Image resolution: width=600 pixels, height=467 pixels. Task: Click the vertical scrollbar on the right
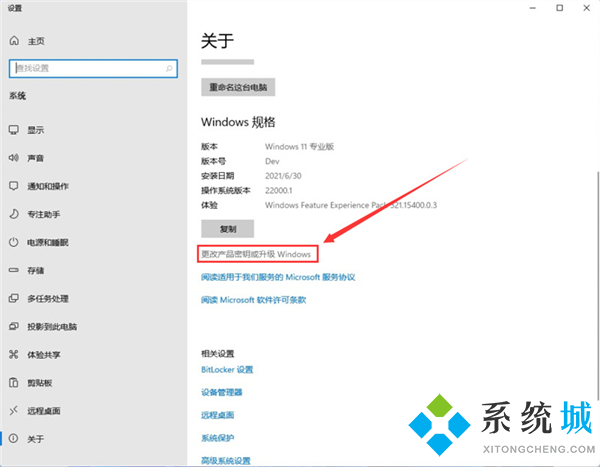pos(598,286)
